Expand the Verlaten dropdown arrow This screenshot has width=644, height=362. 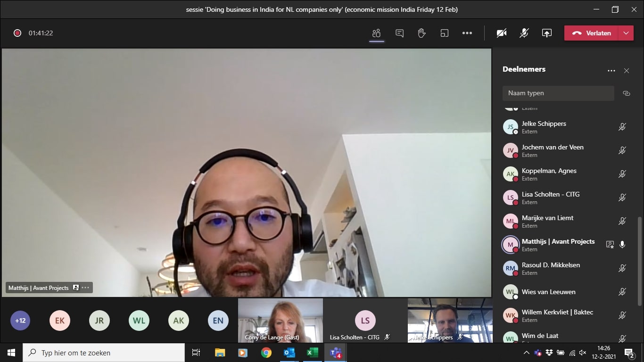pyautogui.click(x=626, y=33)
